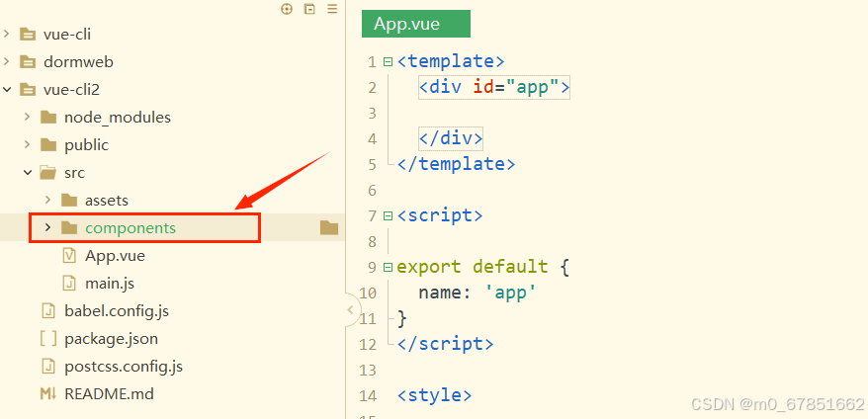This screenshot has height=419, width=868.
Task: Select the components folder name
Action: click(x=130, y=228)
